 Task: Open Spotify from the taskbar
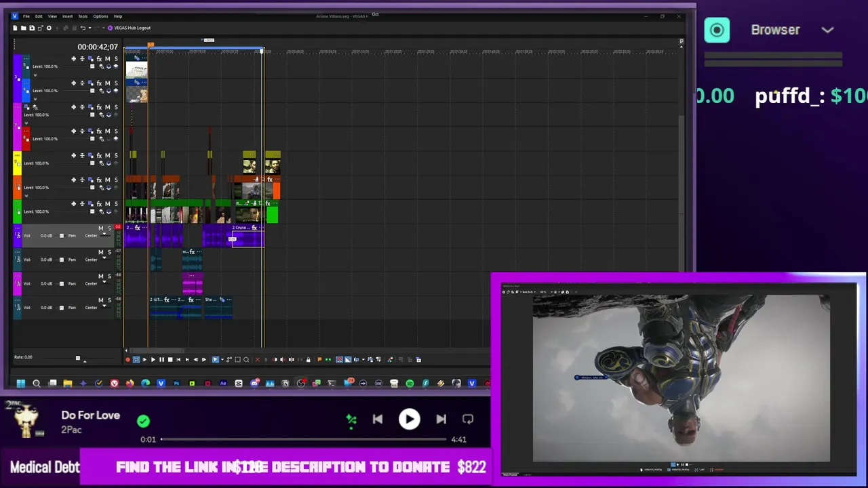410,384
